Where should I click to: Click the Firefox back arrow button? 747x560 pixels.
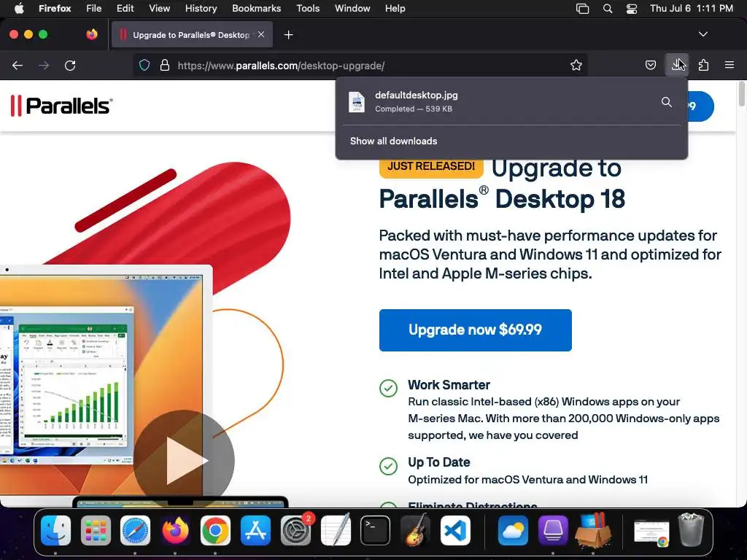pyautogui.click(x=18, y=65)
